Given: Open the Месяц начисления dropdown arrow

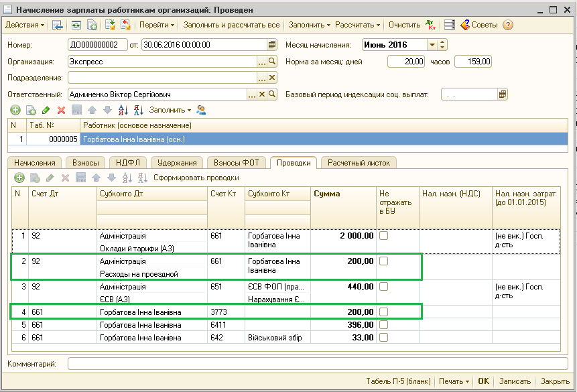Looking at the screenshot, I should pos(432,45).
